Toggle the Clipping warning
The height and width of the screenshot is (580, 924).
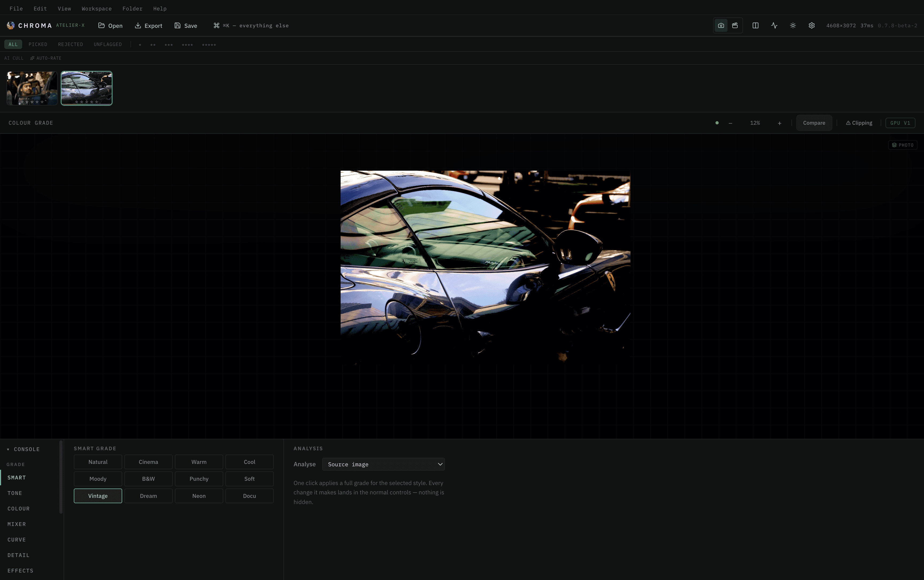[x=859, y=123]
